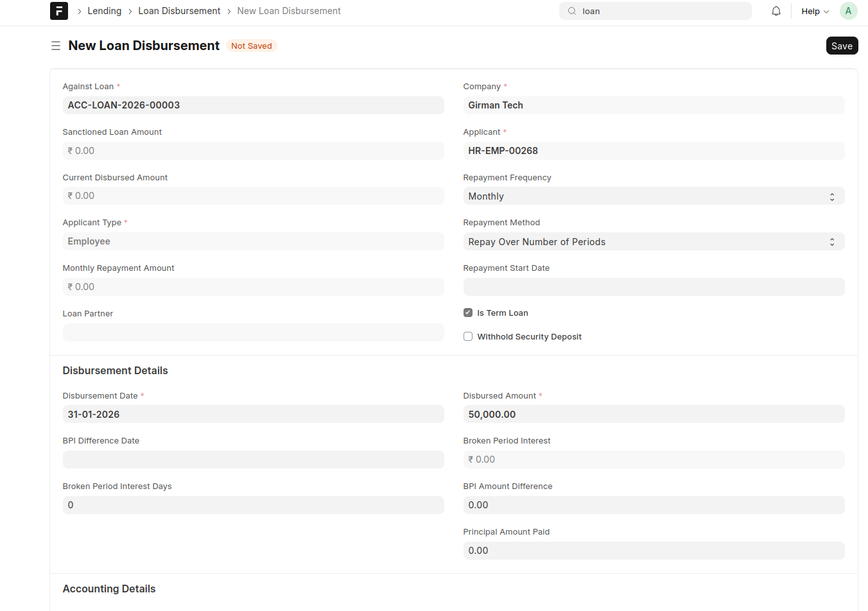Click the Disbursed Amount field
This screenshot has width=868, height=611.
pos(654,414)
